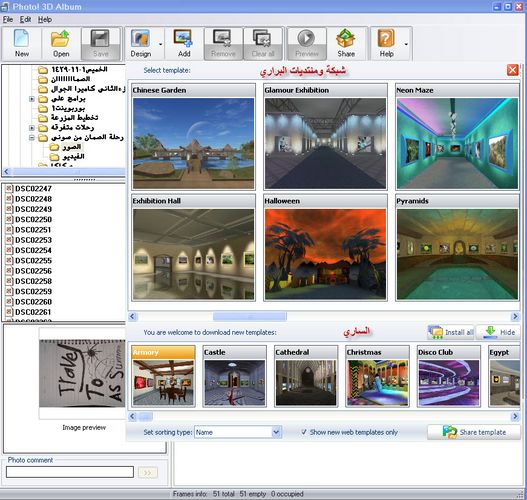
Task: Open the sorting type dropdown
Action: pos(276,432)
